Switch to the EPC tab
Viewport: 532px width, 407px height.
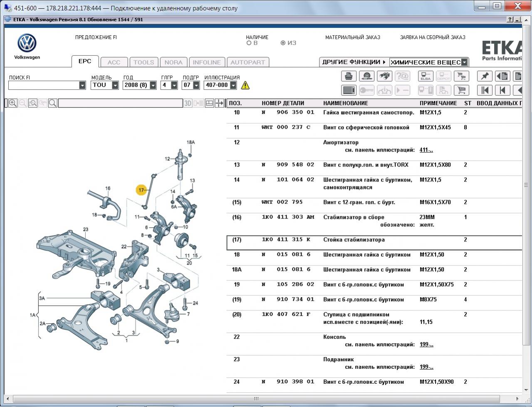point(85,61)
